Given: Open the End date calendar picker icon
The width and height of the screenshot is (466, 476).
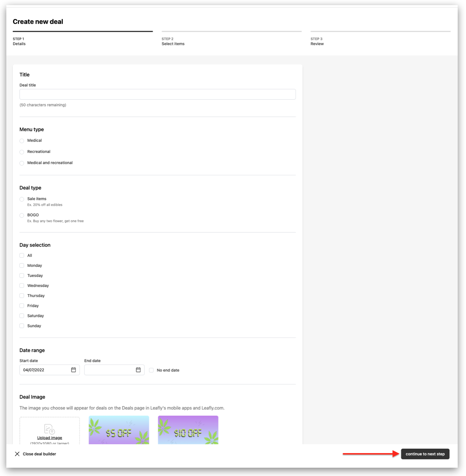Looking at the screenshot, I should [138, 370].
